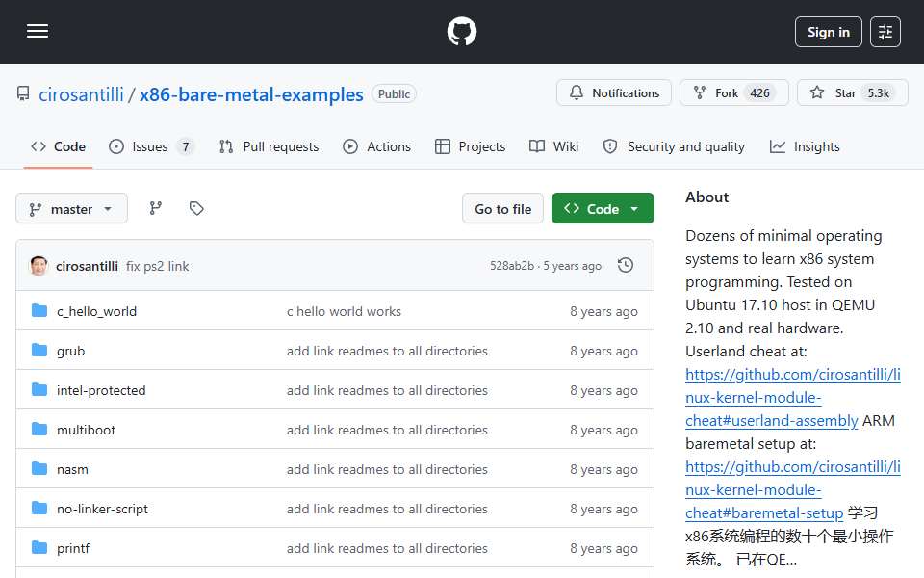The height and width of the screenshot is (578, 924).
Task: View branches via branch icon
Action: [156, 208]
